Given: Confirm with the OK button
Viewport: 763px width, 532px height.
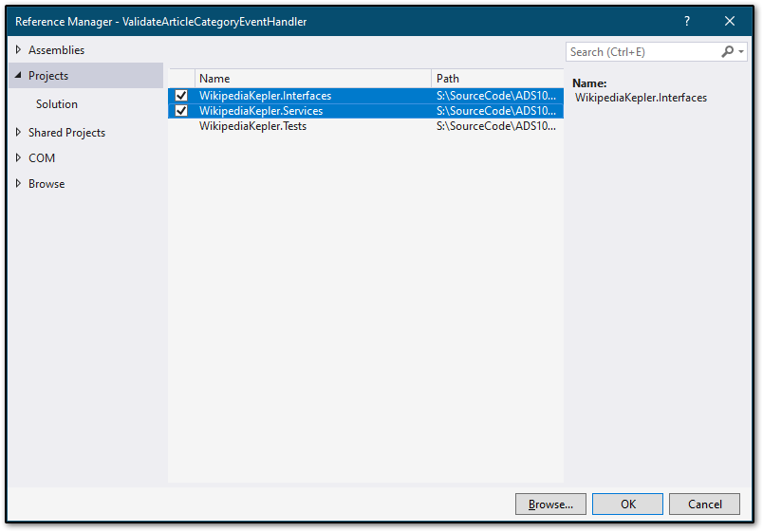Looking at the screenshot, I should click(627, 504).
